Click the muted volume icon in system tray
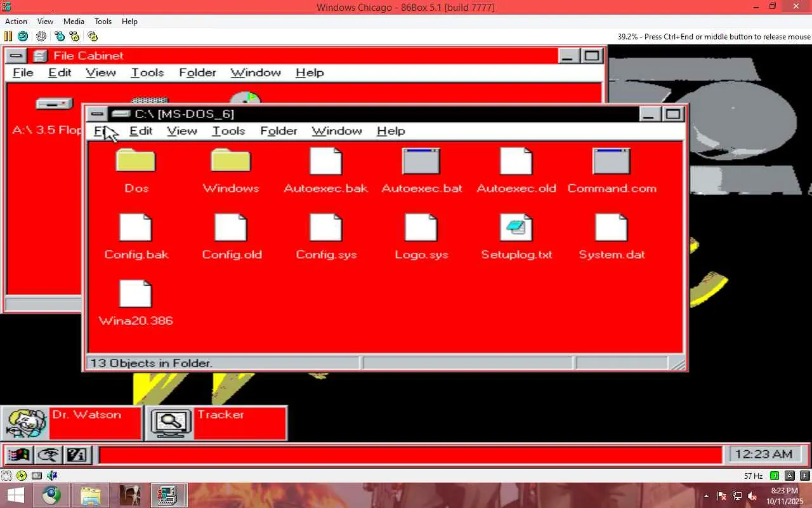 click(x=752, y=496)
